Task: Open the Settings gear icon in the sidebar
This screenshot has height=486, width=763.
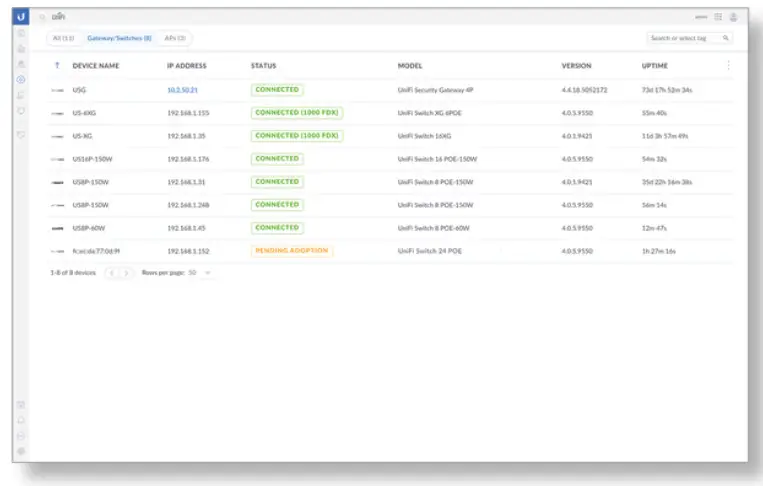Action: tap(21, 451)
